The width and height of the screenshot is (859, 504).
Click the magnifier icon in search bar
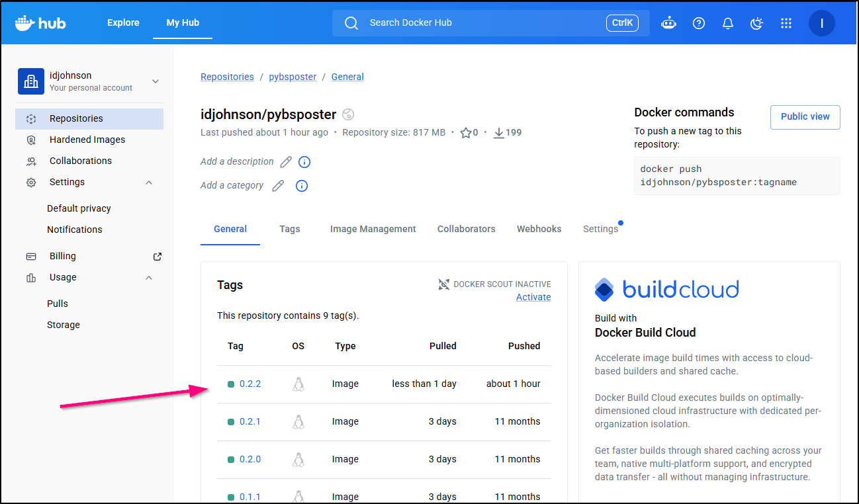(x=351, y=23)
